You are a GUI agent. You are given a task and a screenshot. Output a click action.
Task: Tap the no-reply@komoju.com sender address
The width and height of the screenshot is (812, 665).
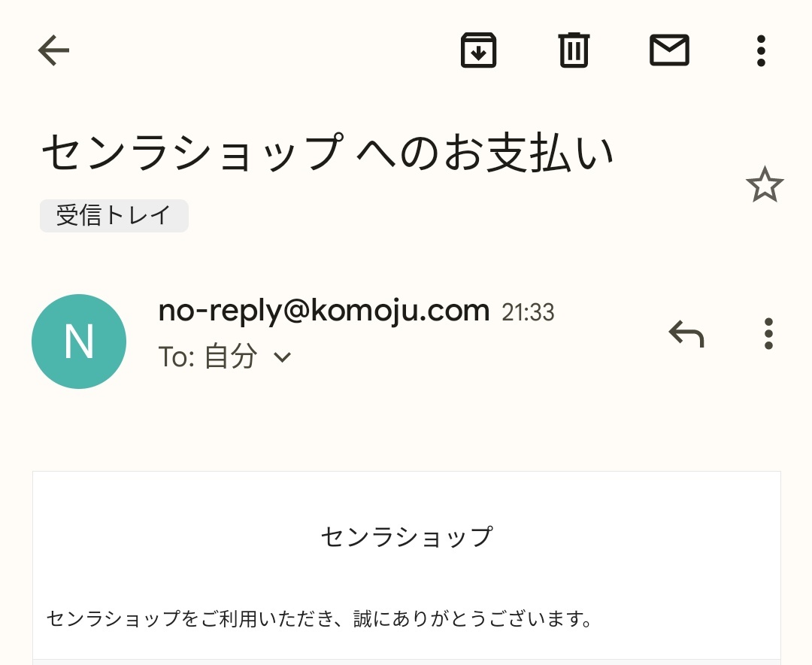pos(324,310)
